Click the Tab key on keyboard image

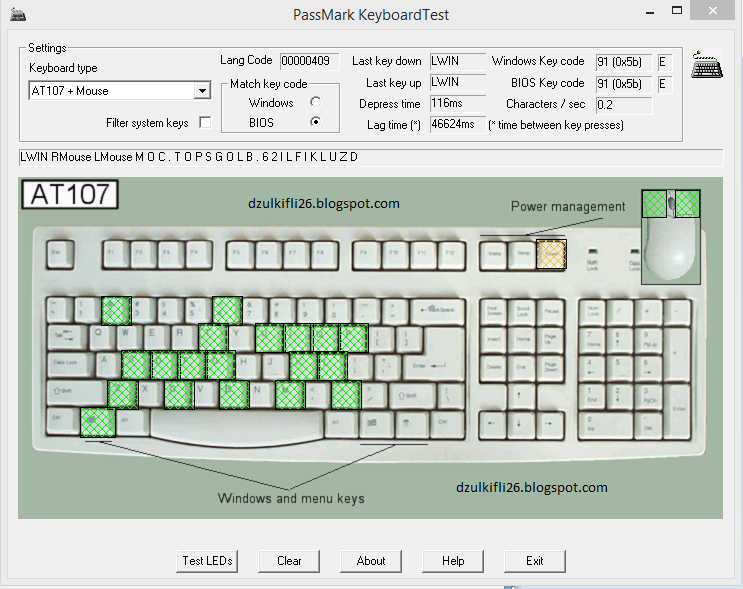[65, 337]
